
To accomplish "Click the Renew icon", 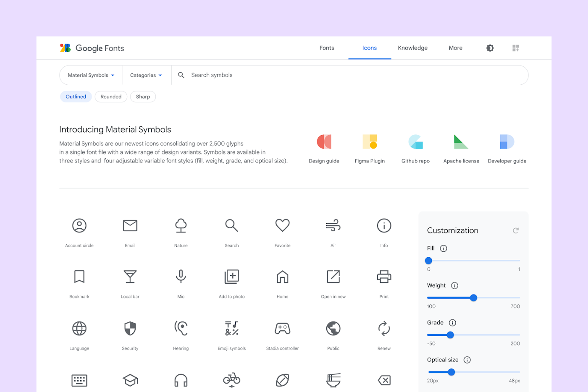I will pyautogui.click(x=383, y=328).
